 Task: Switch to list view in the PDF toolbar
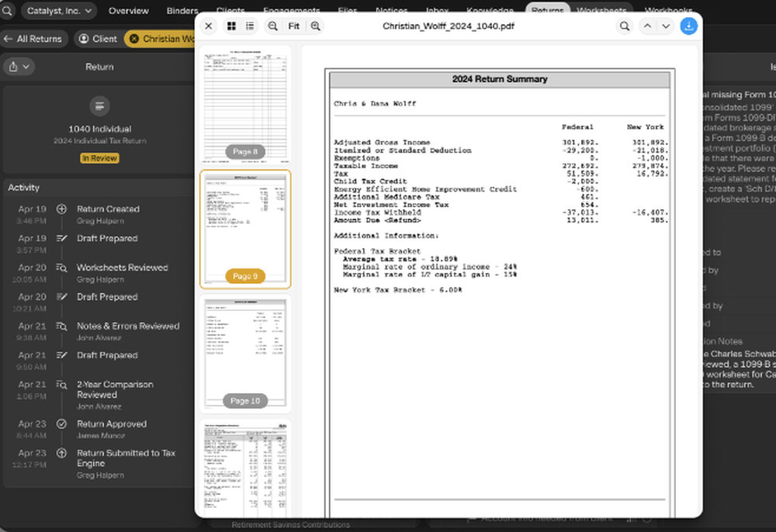(x=250, y=26)
